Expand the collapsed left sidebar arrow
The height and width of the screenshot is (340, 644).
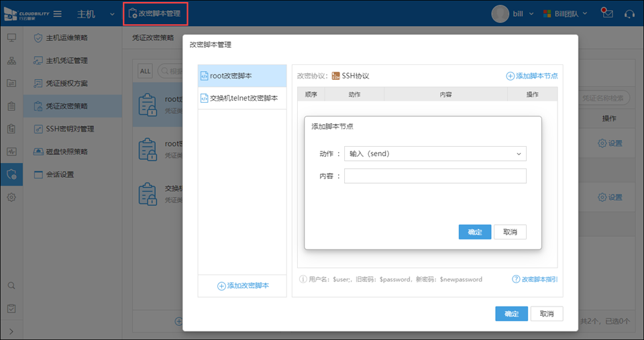(x=11, y=331)
